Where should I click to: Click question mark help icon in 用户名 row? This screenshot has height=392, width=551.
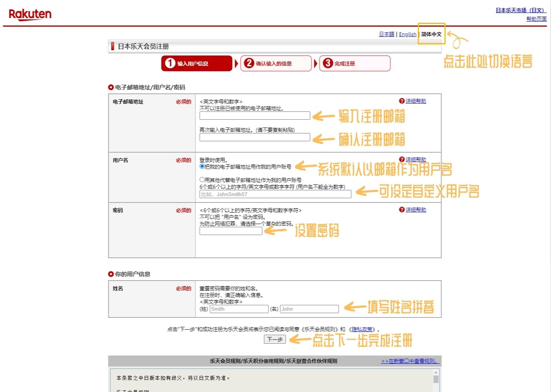click(x=401, y=159)
